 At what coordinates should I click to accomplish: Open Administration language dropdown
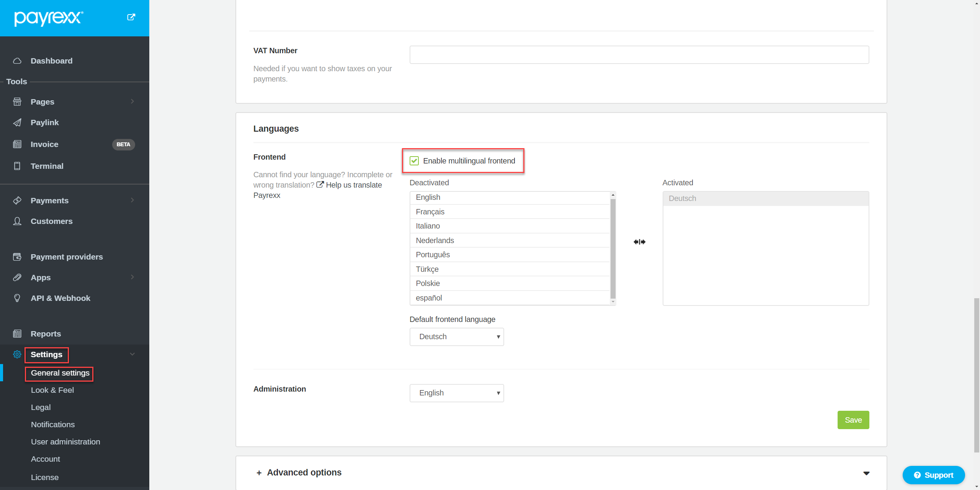[x=456, y=393]
